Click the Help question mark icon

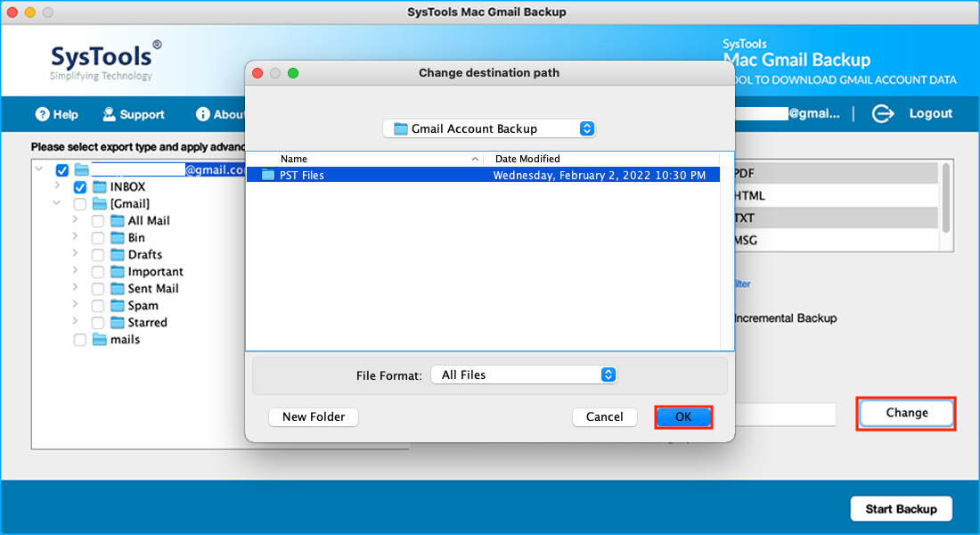point(42,114)
